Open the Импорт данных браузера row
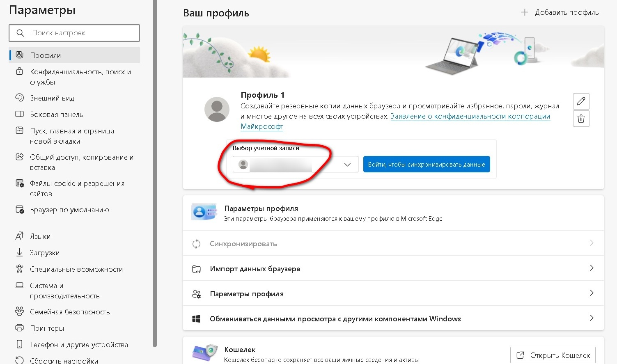This screenshot has width=617, height=364. tap(393, 268)
